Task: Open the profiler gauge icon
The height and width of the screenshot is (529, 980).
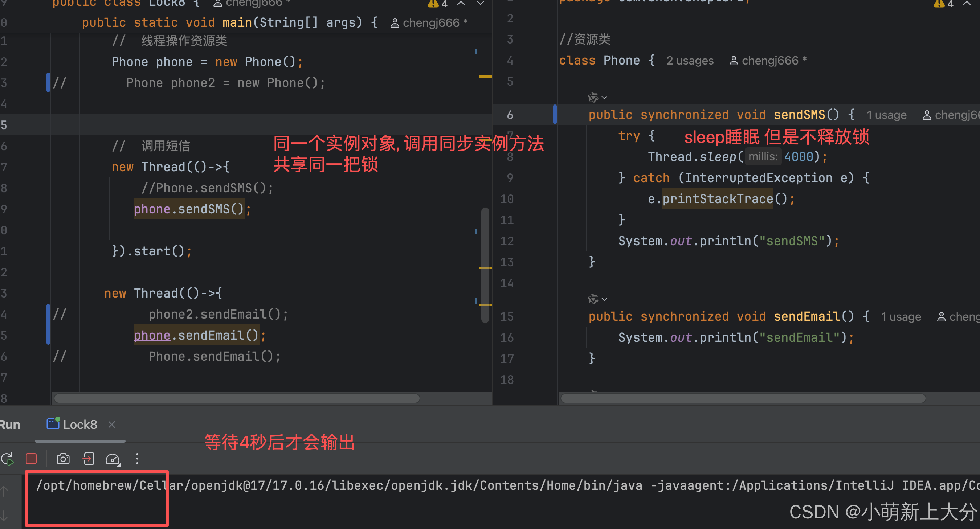Action: coord(113,459)
